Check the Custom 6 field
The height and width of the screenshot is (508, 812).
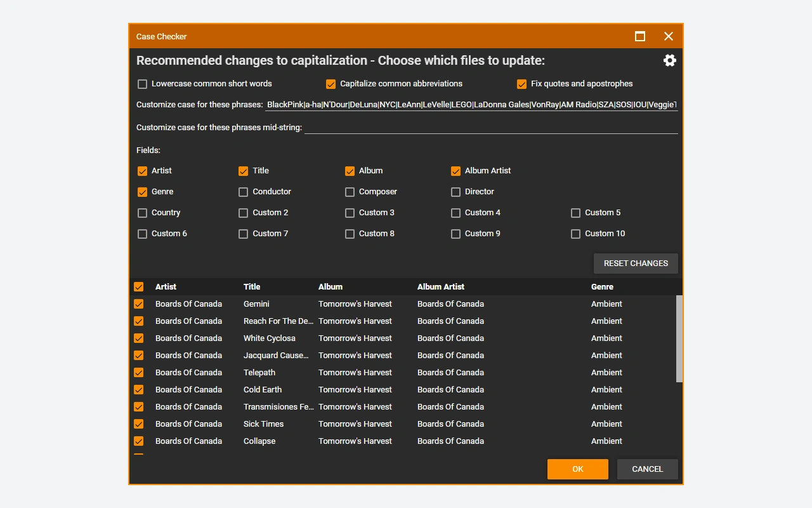pos(142,234)
